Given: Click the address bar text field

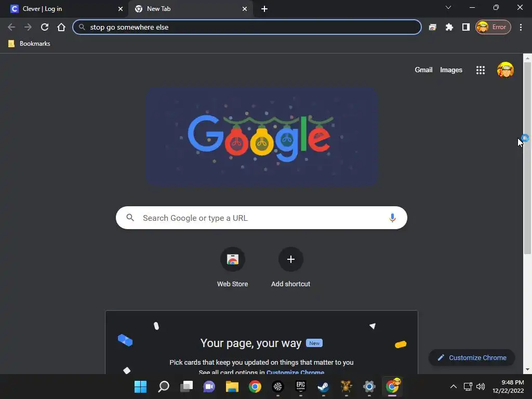Looking at the screenshot, I should coord(247,27).
